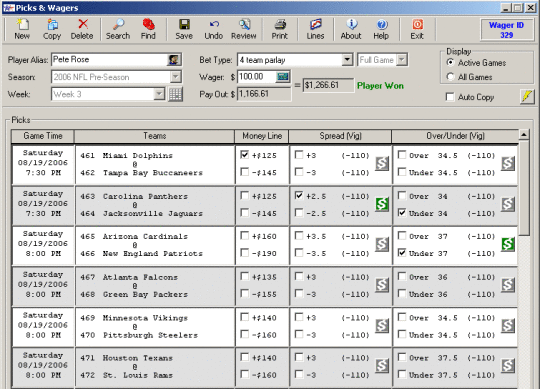The width and height of the screenshot is (540, 389).
Task: Click the New wager toolbar icon
Action: pos(22,29)
